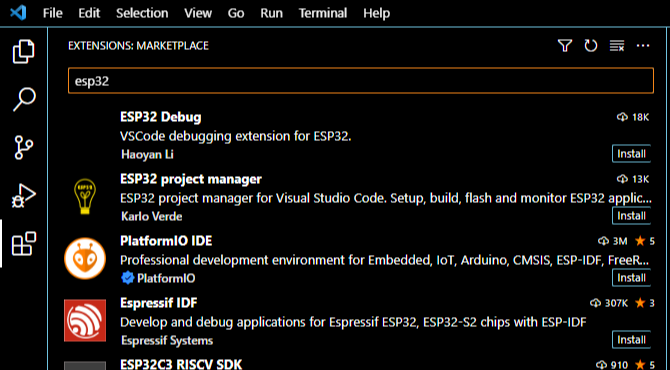Filter extensions with the funnel icon

coord(565,45)
